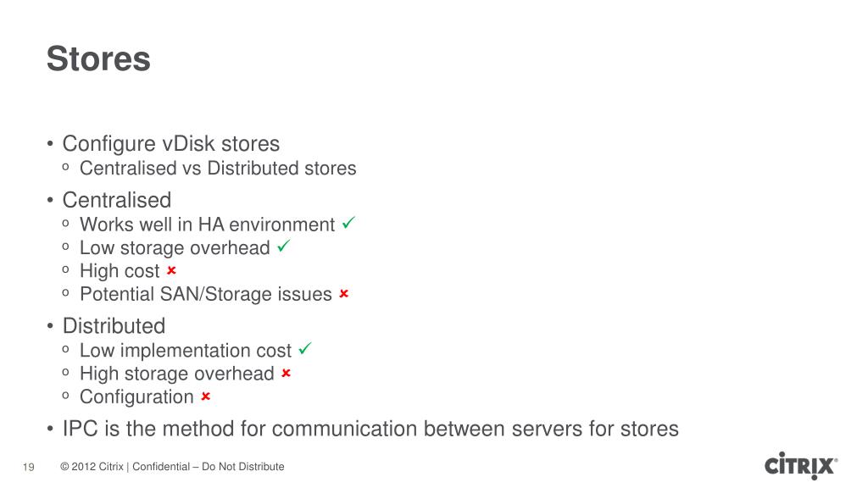Click the Citrix logo

(801, 465)
